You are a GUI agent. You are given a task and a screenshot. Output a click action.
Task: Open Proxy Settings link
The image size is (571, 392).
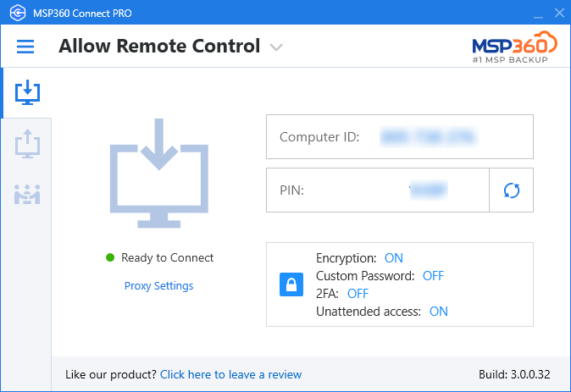tap(158, 286)
